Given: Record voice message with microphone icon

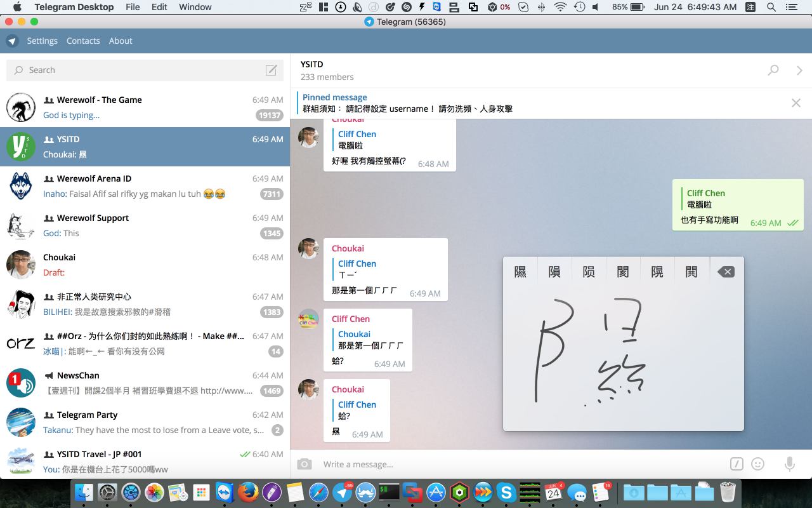Looking at the screenshot, I should point(789,464).
